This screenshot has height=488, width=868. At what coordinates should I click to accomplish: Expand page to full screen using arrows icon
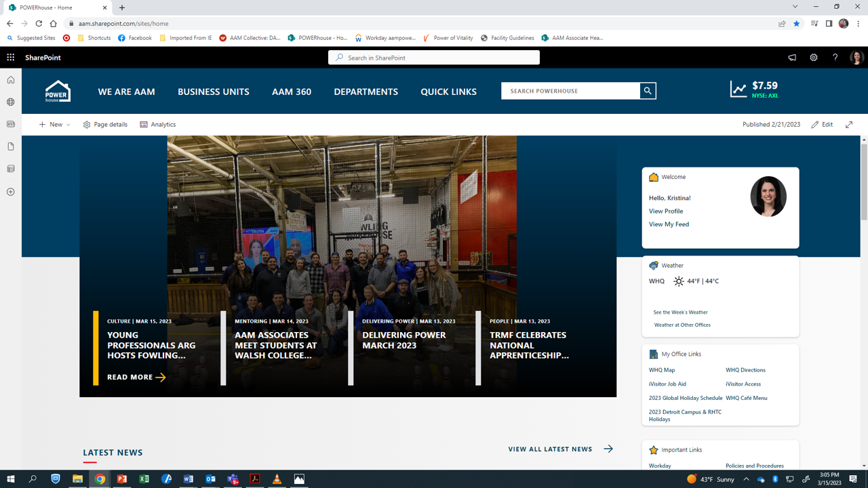pos(849,125)
